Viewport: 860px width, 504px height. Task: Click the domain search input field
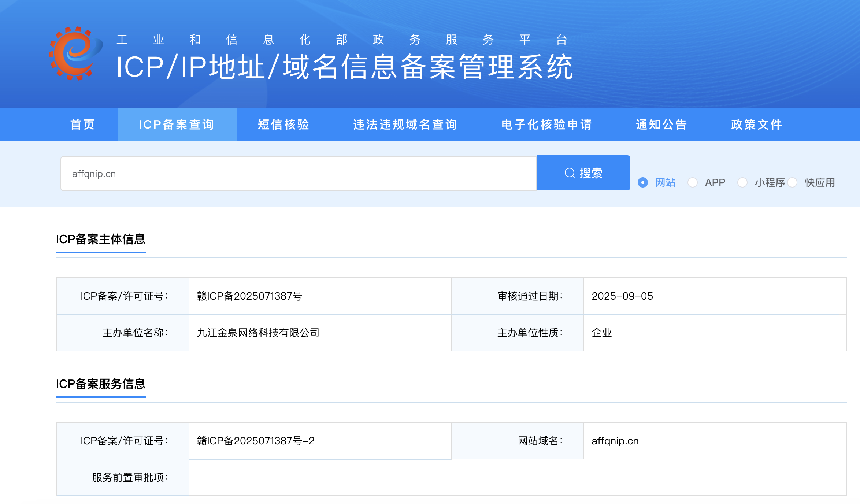coord(298,174)
